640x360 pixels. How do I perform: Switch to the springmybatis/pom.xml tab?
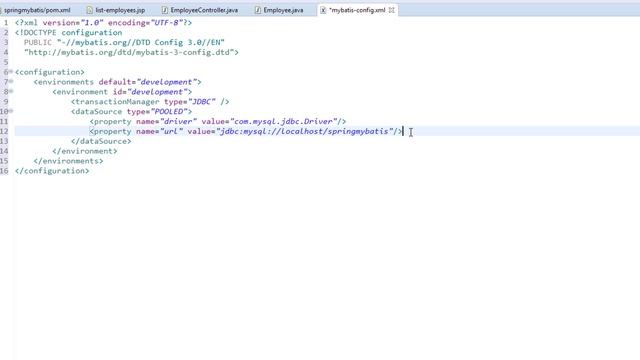click(x=37, y=10)
